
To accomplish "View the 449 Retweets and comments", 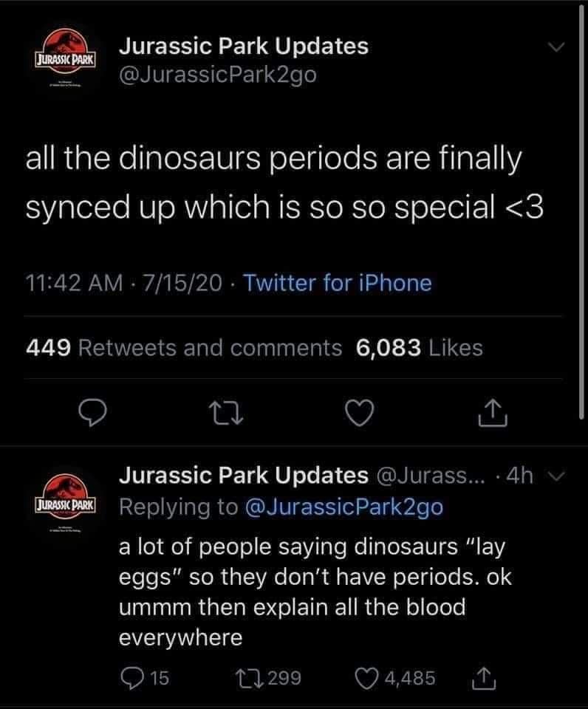I will coord(184,347).
